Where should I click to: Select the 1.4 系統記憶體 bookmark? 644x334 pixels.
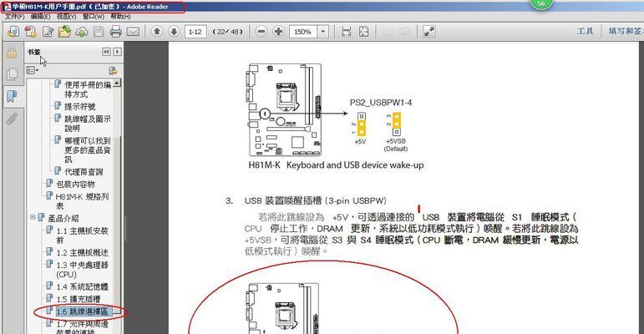tap(82, 286)
